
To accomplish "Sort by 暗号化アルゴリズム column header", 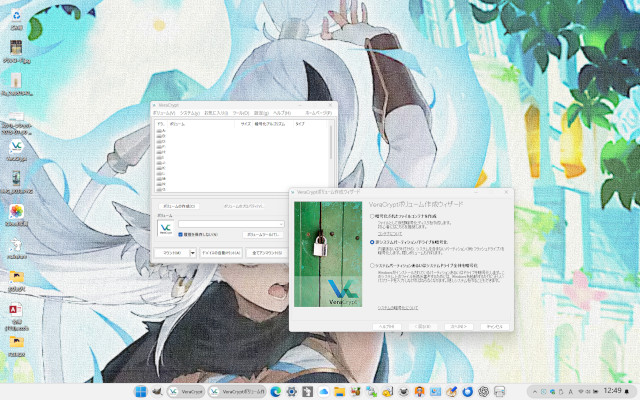I will (x=272, y=124).
